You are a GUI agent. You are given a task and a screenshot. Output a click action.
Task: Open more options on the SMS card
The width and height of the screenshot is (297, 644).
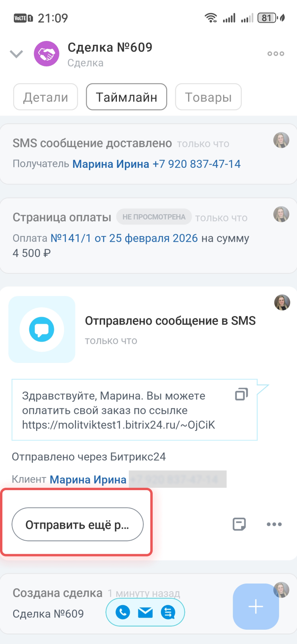coord(274,524)
